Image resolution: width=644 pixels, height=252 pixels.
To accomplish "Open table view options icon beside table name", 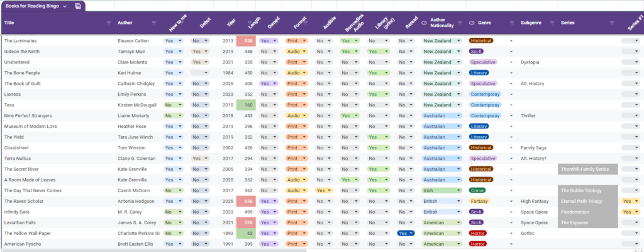I will 77,6.
